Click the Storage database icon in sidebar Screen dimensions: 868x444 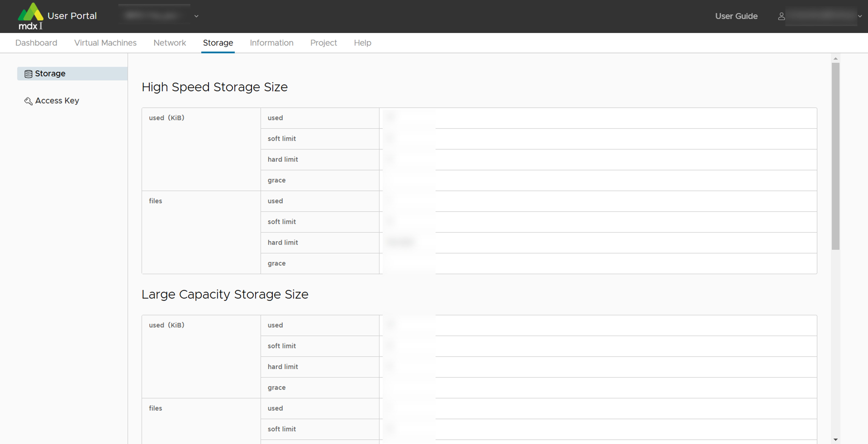(28, 74)
